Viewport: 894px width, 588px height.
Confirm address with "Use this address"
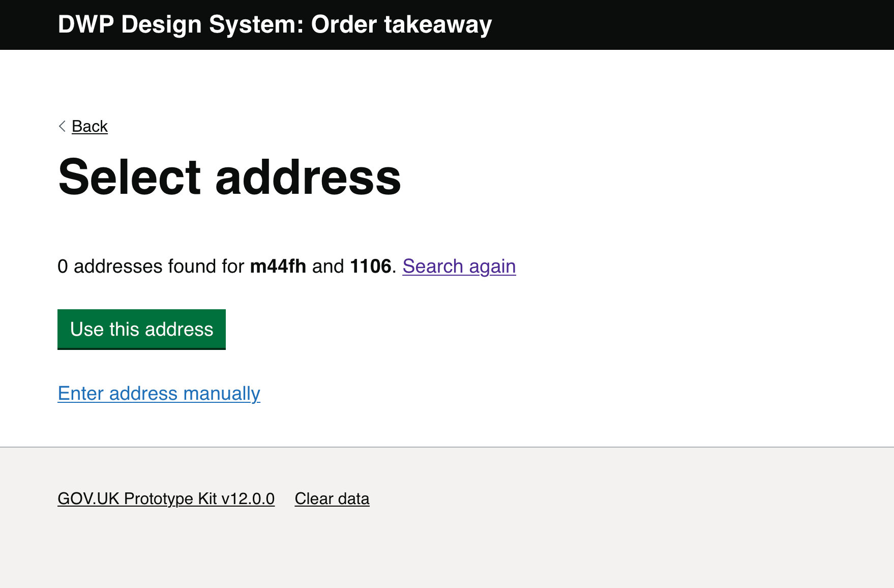coord(141,329)
